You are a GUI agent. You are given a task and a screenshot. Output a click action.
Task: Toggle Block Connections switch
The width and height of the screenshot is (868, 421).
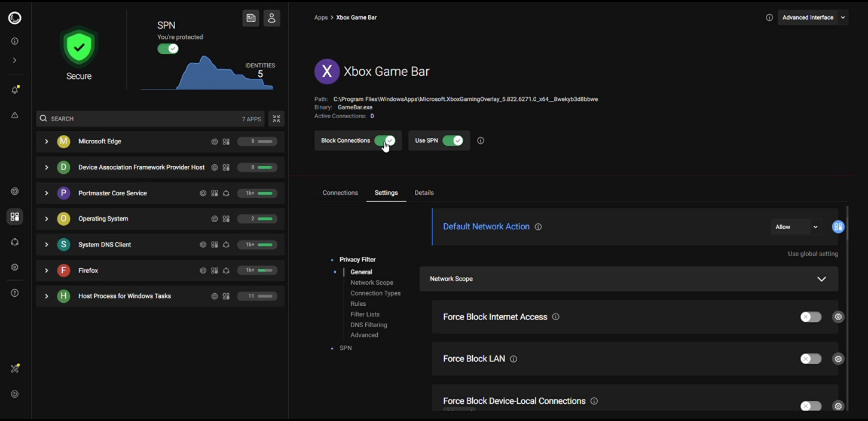point(385,141)
